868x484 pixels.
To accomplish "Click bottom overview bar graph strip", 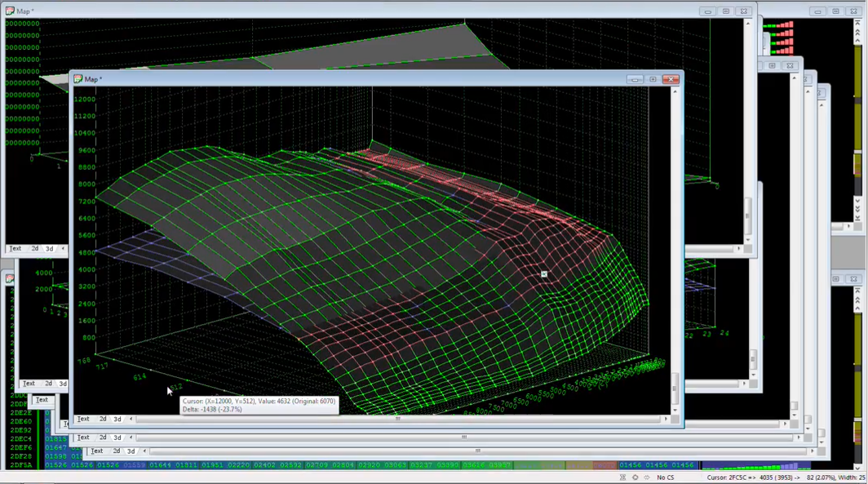I will 755,465.
